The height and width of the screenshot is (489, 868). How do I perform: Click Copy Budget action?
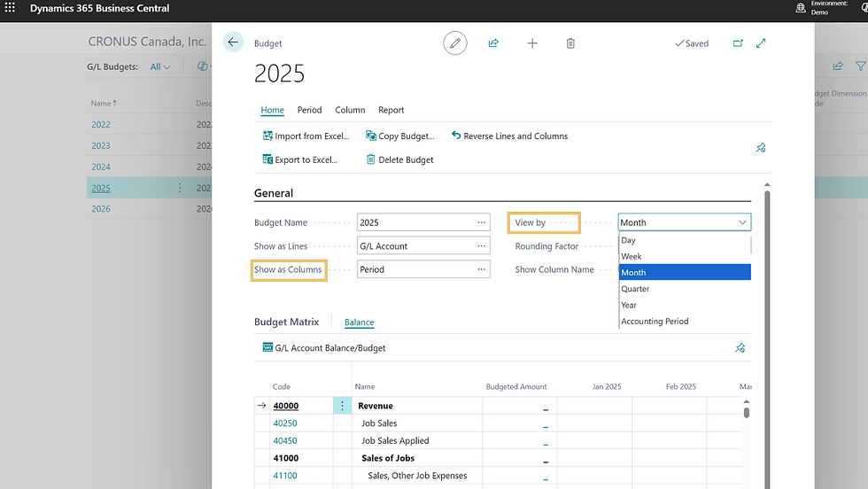[x=399, y=136]
